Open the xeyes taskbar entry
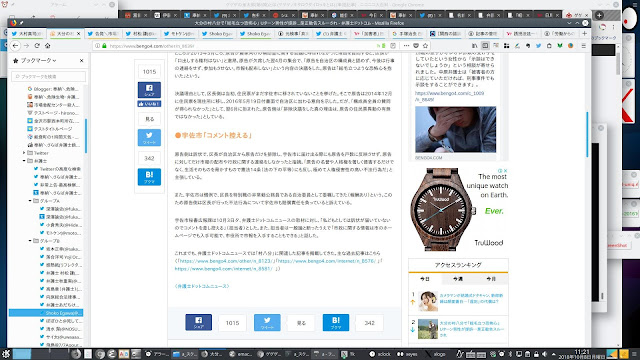Screen dimensions: 640x360 coord(408,354)
